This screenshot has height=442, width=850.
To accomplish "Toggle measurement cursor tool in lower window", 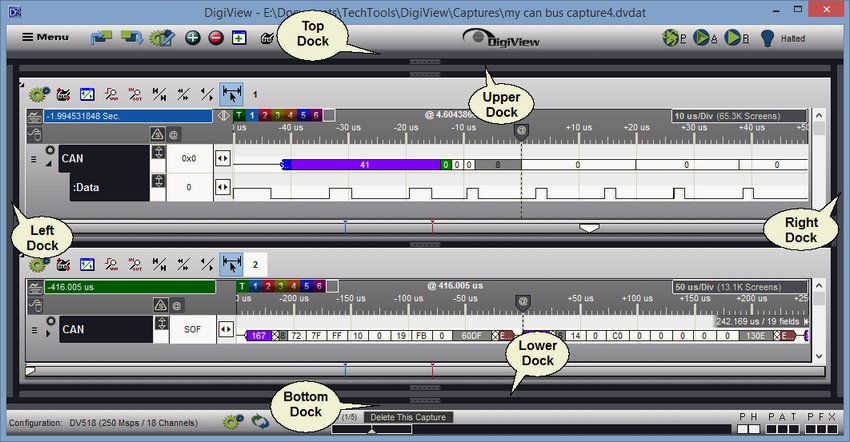I will pyautogui.click(x=231, y=264).
